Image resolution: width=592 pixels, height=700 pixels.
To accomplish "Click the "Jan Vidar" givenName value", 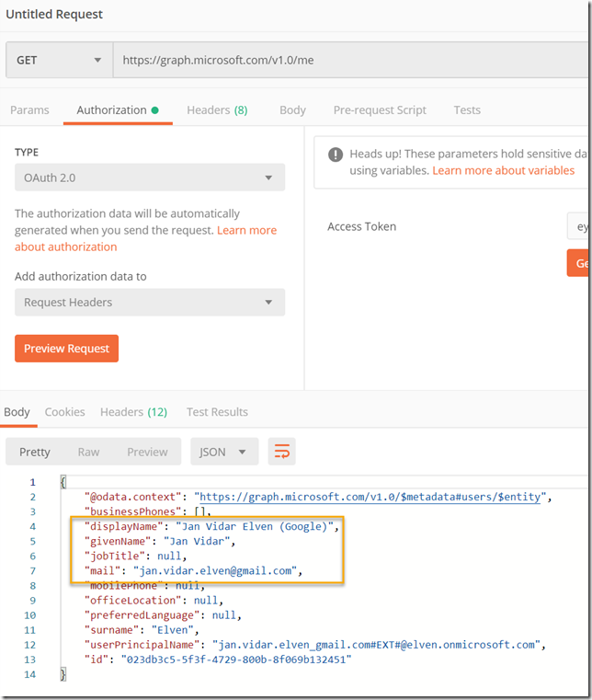I will (x=197, y=541).
